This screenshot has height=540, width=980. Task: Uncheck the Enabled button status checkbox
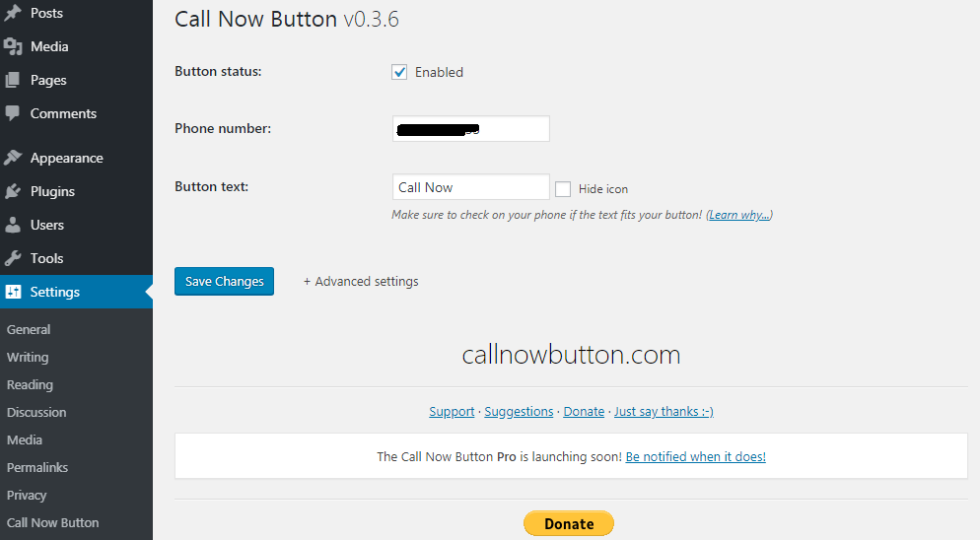[x=399, y=72]
